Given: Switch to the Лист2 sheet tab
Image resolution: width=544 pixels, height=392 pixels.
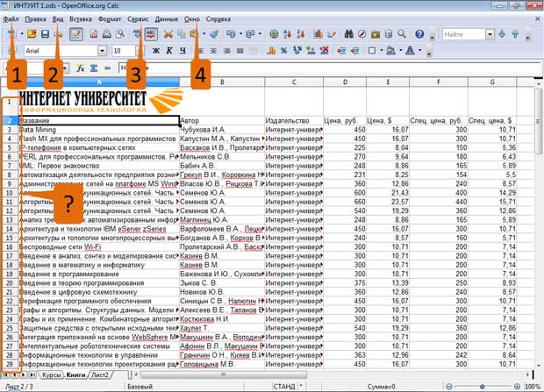Looking at the screenshot, I should pos(100,375).
